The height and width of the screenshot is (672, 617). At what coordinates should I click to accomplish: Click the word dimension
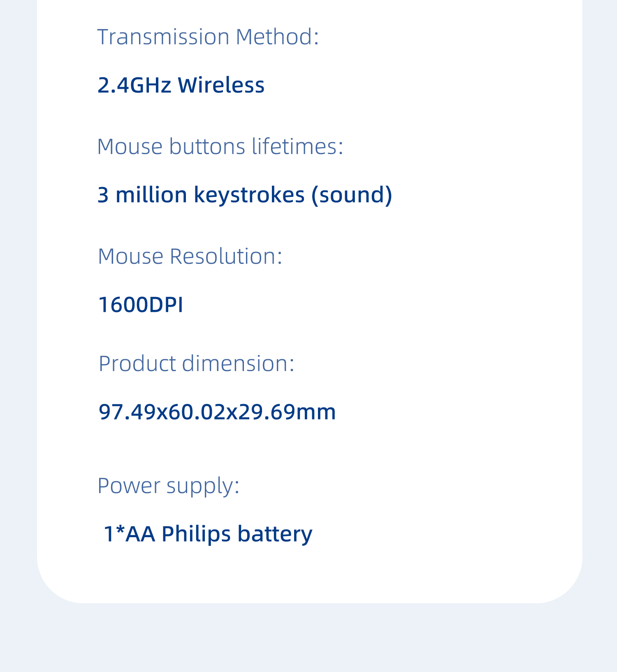pyautogui.click(x=238, y=364)
